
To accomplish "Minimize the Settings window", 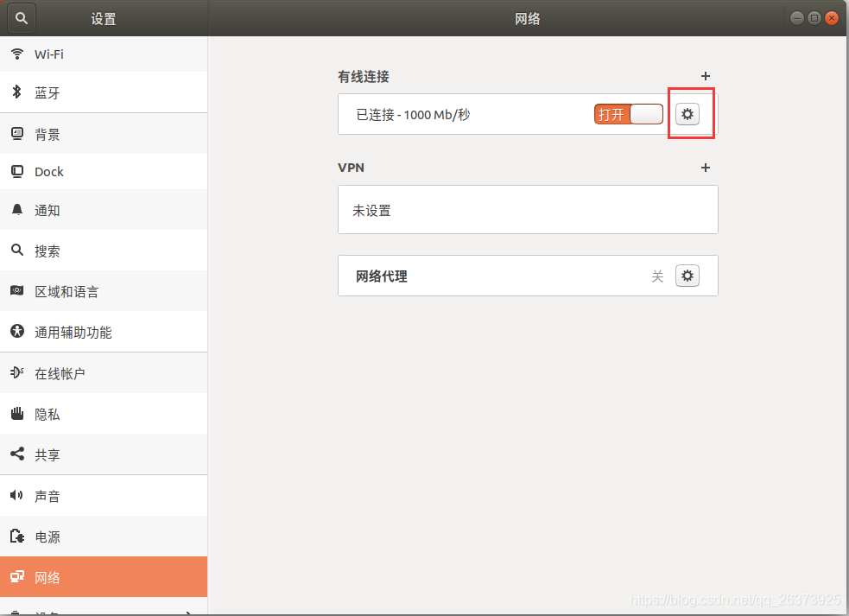I will pyautogui.click(x=797, y=18).
